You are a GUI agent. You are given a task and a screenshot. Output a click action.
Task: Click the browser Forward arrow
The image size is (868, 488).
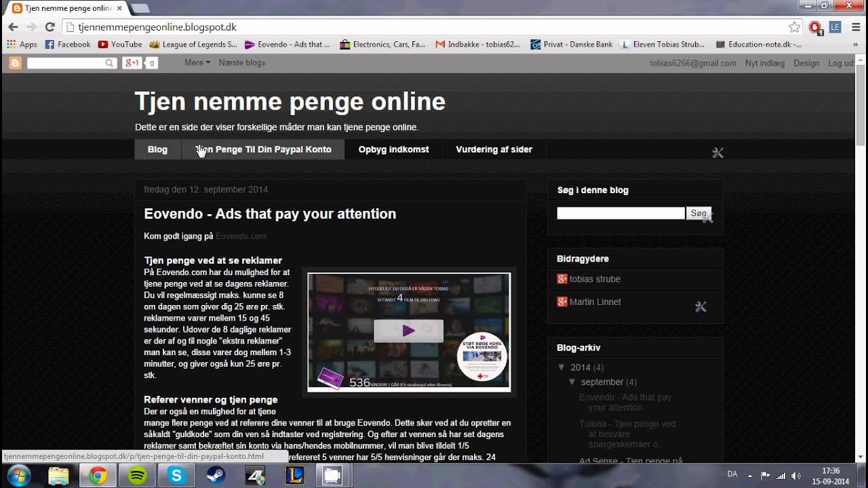[31, 27]
